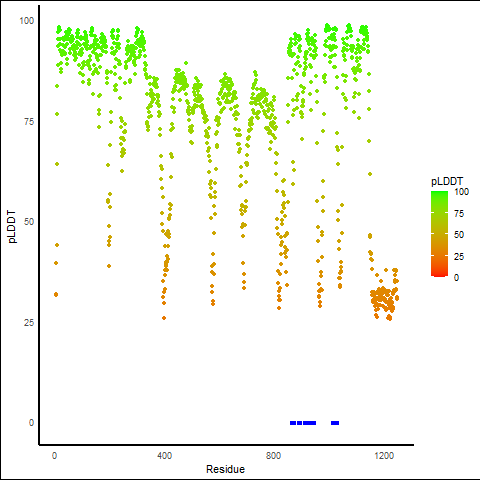Select the rotated pLDDT y-axis title
The width and height of the screenshot is (480, 480).
[x=12, y=226]
